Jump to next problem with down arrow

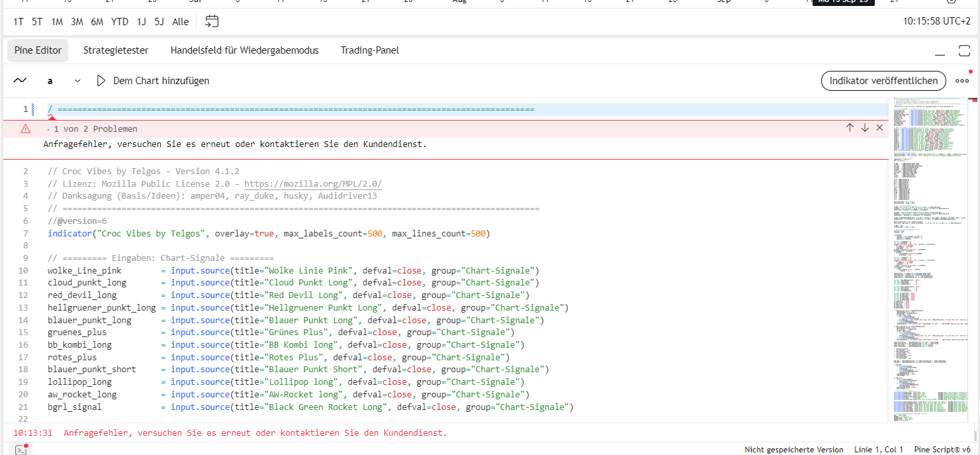[x=865, y=128]
